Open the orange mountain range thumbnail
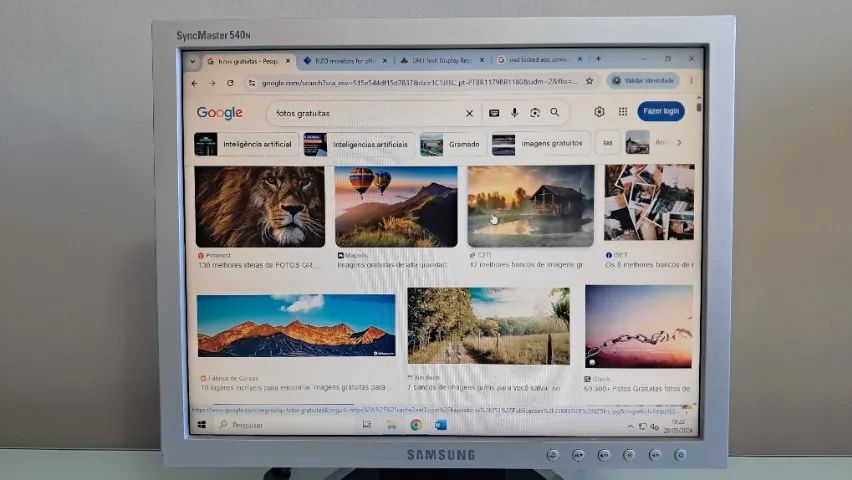Viewport: 852px width, 480px height. 296,326
